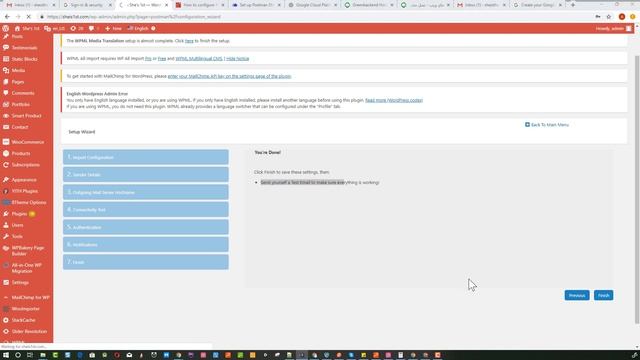Viewport: 640px width, 360px height.
Task: Click the help question mark next to English
Action: click(x=153, y=29)
